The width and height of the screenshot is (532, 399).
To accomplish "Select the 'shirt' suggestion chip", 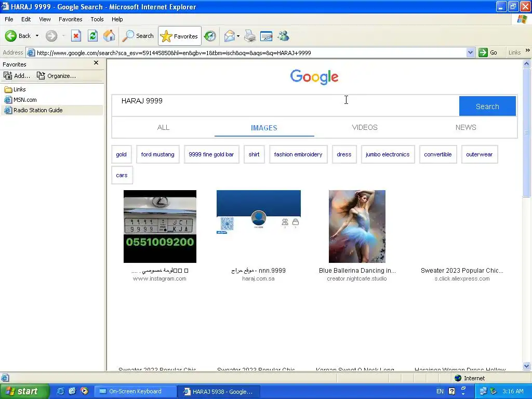I will (x=254, y=154).
